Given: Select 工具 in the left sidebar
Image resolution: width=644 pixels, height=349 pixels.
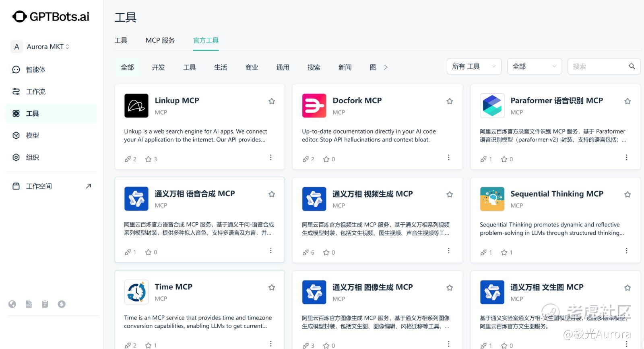Looking at the screenshot, I should [x=51, y=113].
